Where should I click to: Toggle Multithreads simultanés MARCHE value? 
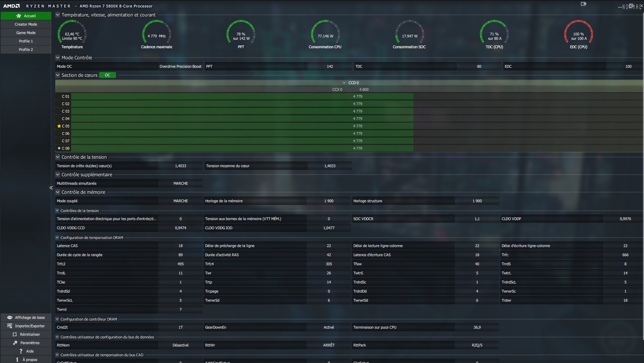tap(181, 183)
